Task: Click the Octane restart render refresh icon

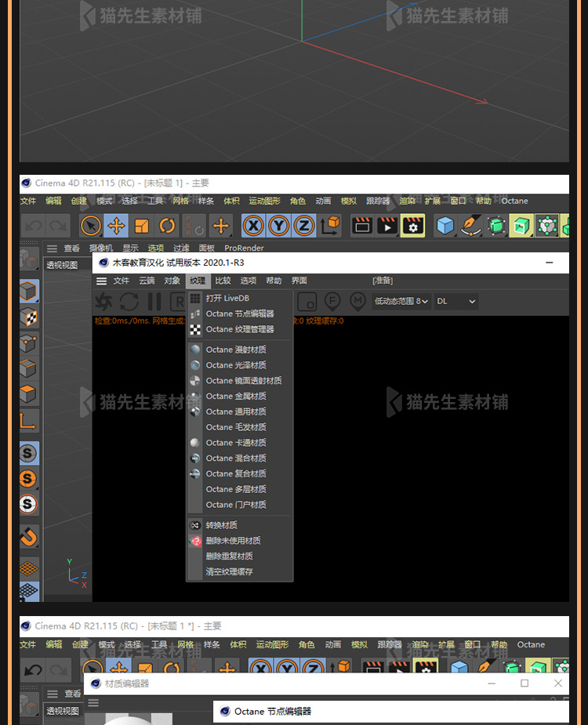Action: point(129,301)
